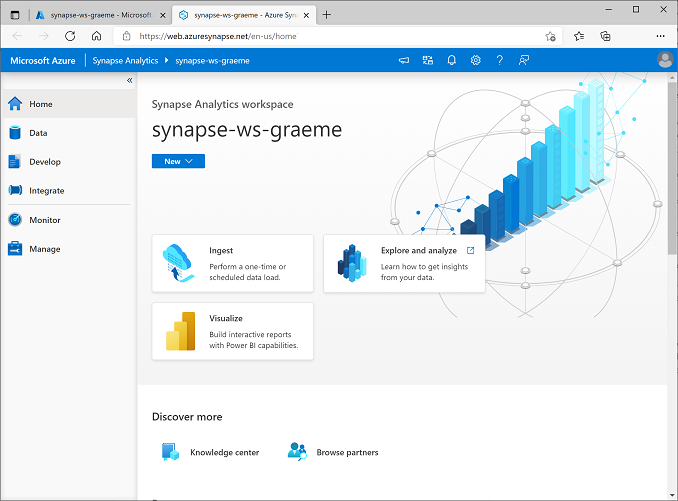The width and height of the screenshot is (678, 501).
Task: Switch to first synapse-ws-graeme Microsoft tab
Action: click(100, 15)
